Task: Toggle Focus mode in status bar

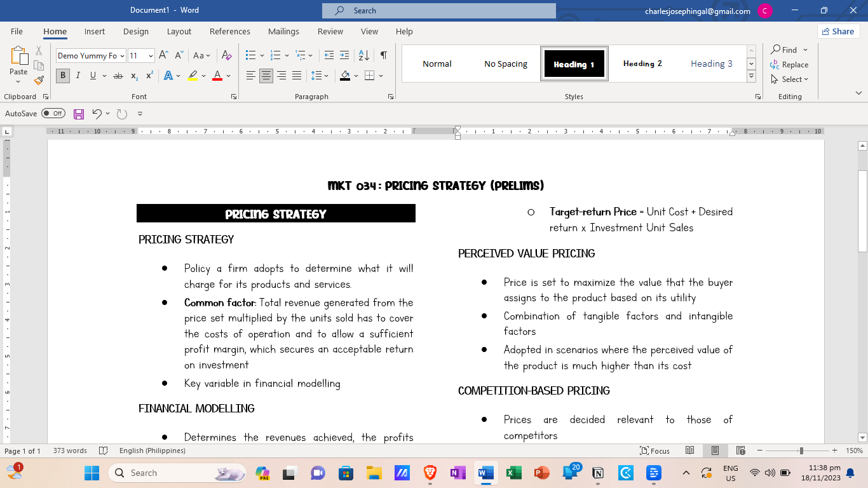Action: tap(654, 451)
